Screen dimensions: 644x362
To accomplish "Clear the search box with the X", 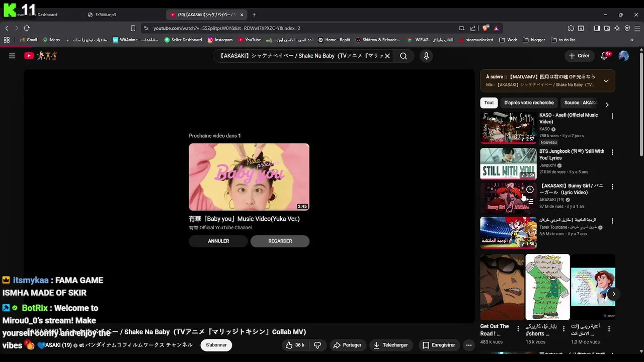I will [387, 56].
